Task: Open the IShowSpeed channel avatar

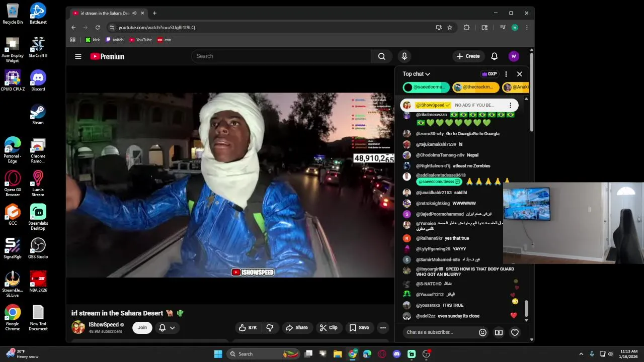Action: click(x=78, y=327)
